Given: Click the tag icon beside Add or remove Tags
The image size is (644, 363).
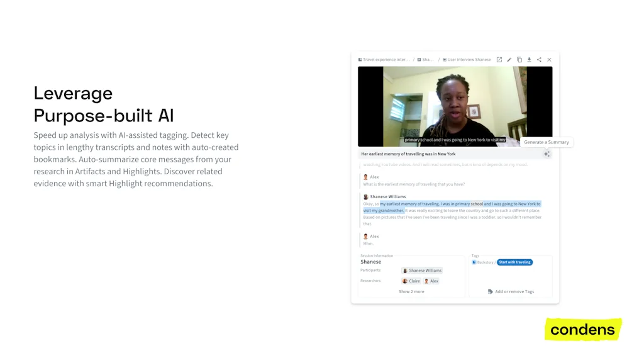Looking at the screenshot, I should pos(491,292).
